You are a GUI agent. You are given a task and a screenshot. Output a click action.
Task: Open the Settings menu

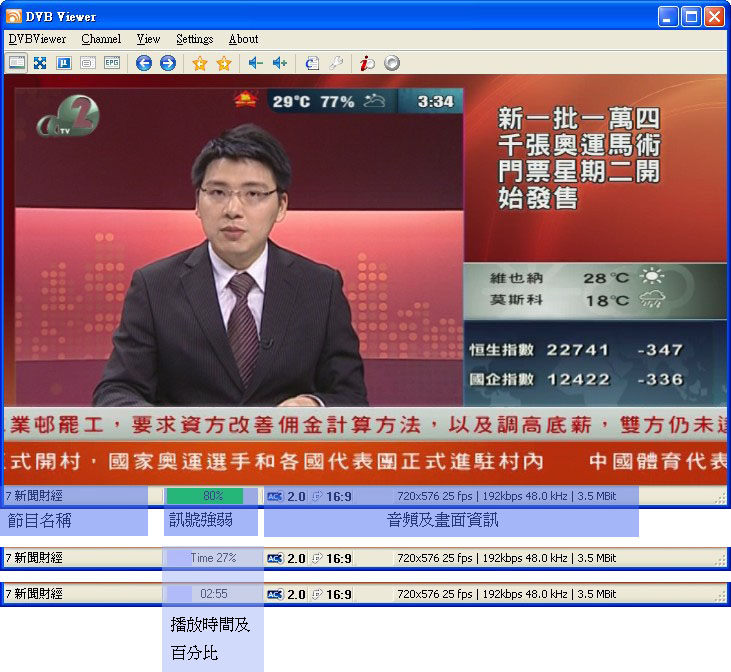coord(194,39)
